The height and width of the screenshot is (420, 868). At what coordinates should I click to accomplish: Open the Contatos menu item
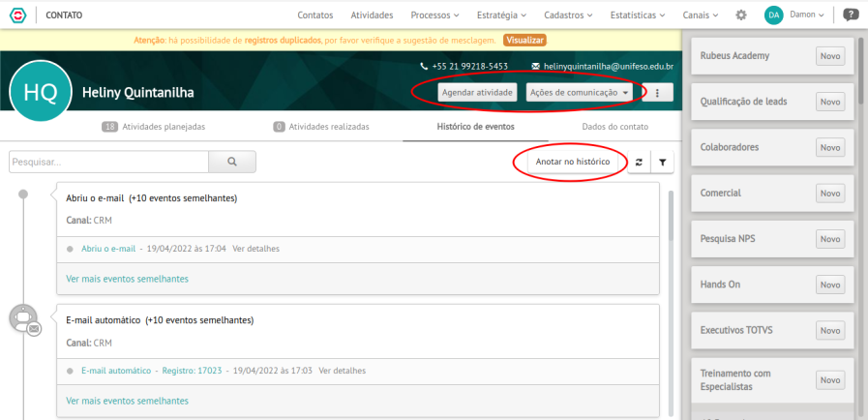[x=315, y=15]
